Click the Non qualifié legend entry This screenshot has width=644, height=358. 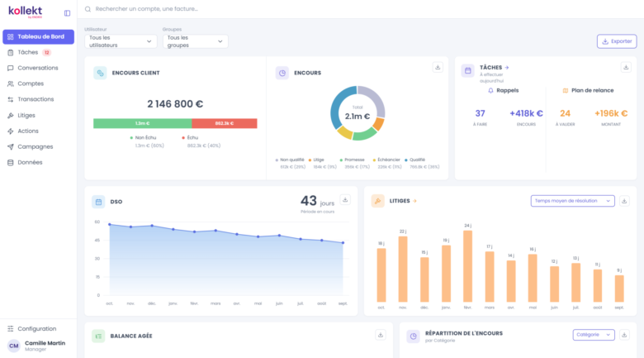coord(291,163)
